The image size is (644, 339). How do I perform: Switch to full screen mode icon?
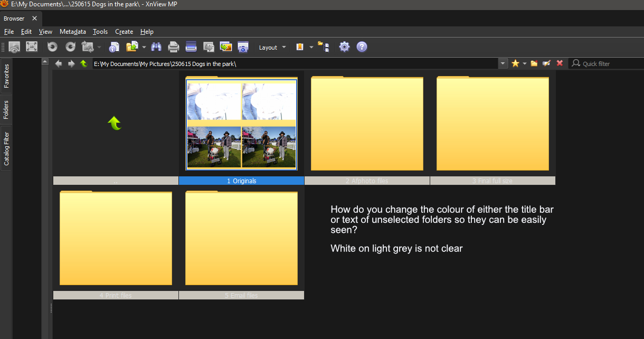pos(32,46)
